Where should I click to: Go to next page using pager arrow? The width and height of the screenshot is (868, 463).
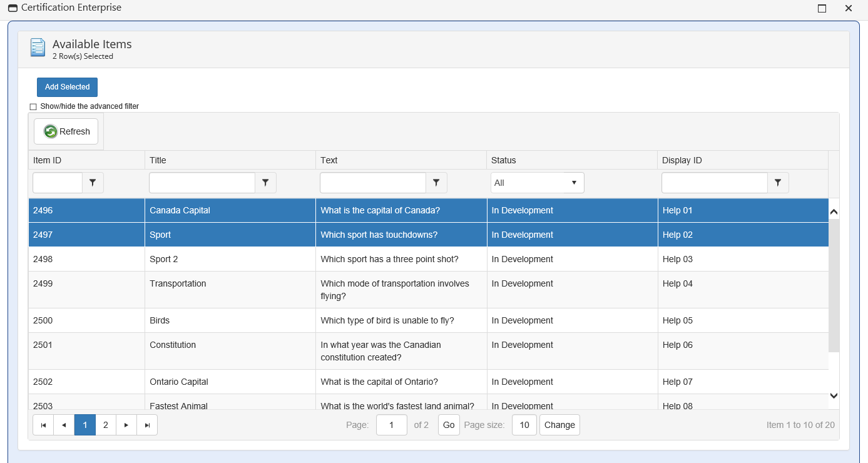point(126,425)
